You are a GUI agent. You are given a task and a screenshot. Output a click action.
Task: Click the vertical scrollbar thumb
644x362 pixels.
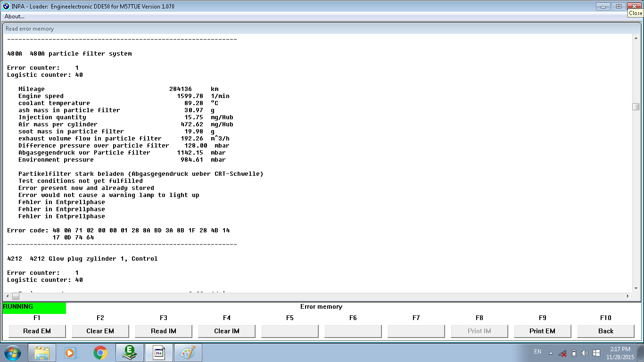636,107
